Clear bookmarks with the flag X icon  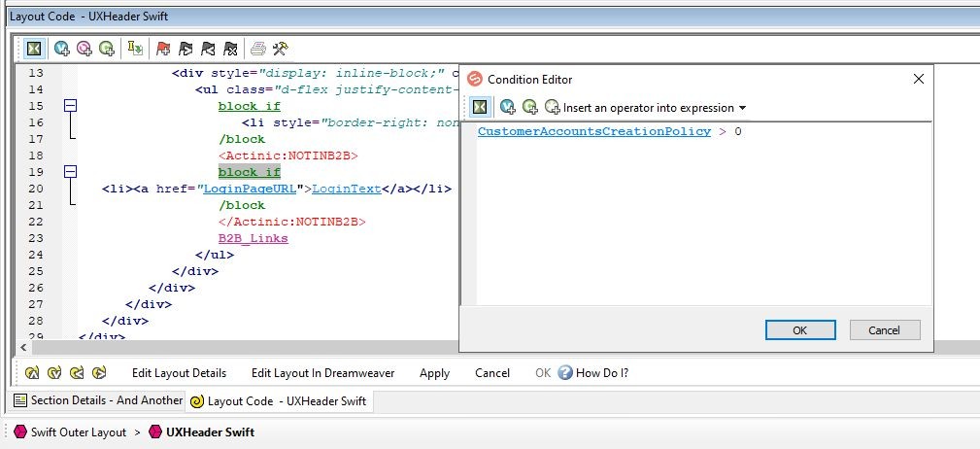coord(230,49)
